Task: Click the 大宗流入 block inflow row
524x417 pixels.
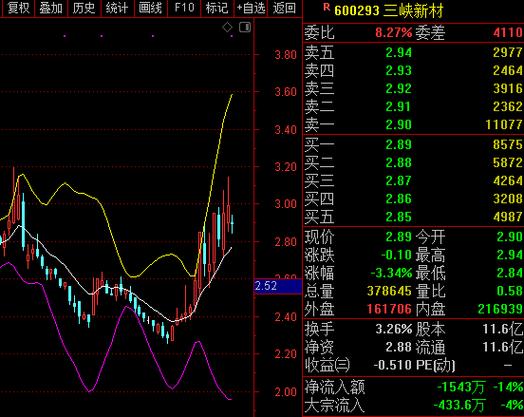Action: point(413,405)
